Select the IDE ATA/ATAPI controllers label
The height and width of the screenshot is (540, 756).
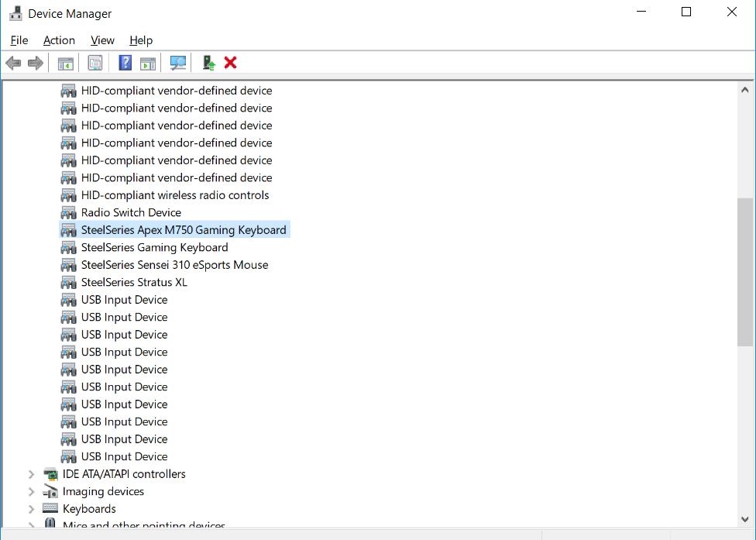pyautogui.click(x=124, y=474)
